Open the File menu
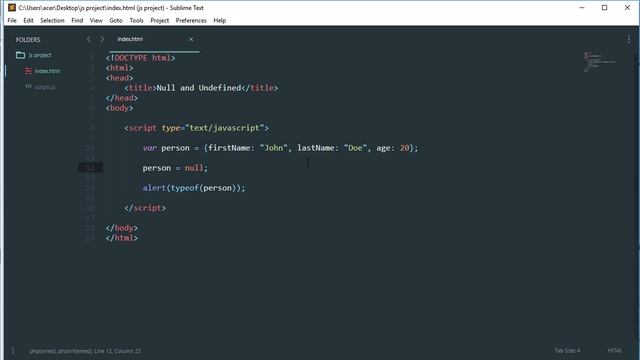The image size is (640, 360). (x=12, y=20)
